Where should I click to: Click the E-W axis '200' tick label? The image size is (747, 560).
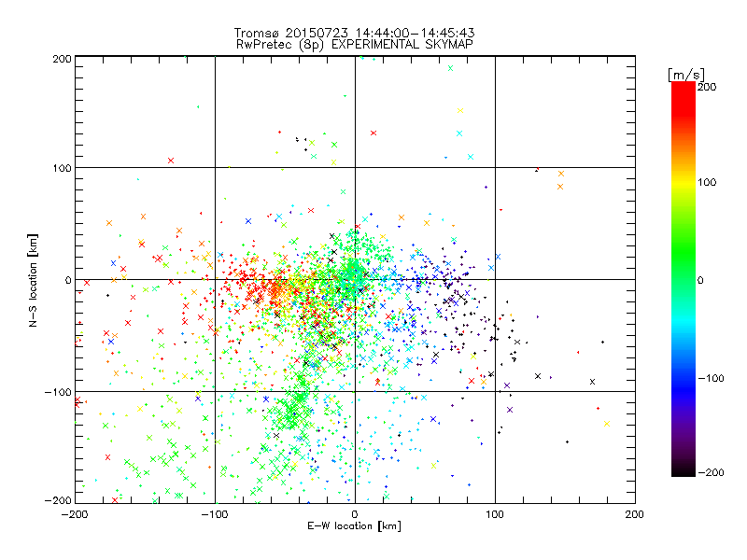(x=635, y=514)
